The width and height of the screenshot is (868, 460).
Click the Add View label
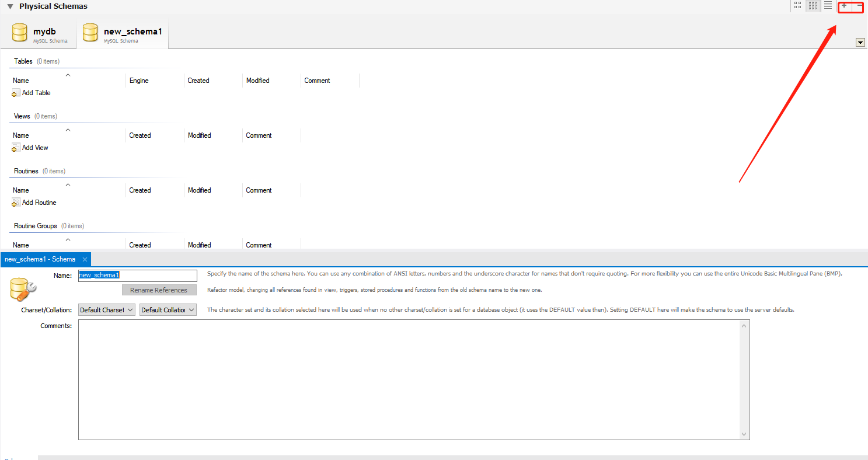(x=35, y=148)
